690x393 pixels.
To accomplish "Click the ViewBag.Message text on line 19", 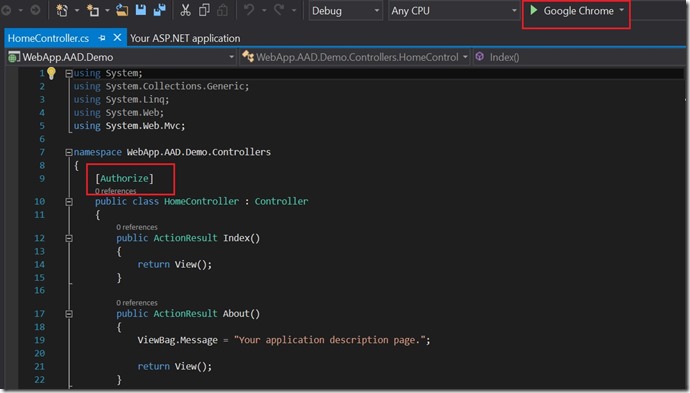I will tap(177, 340).
